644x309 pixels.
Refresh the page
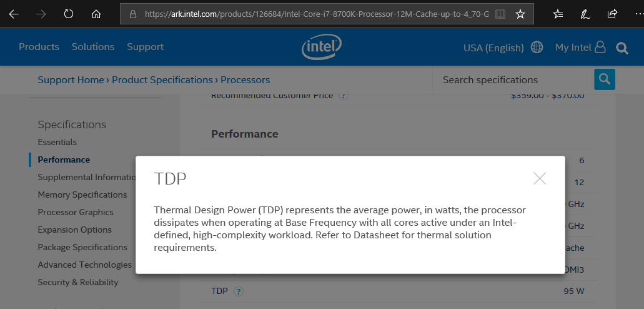[69, 14]
